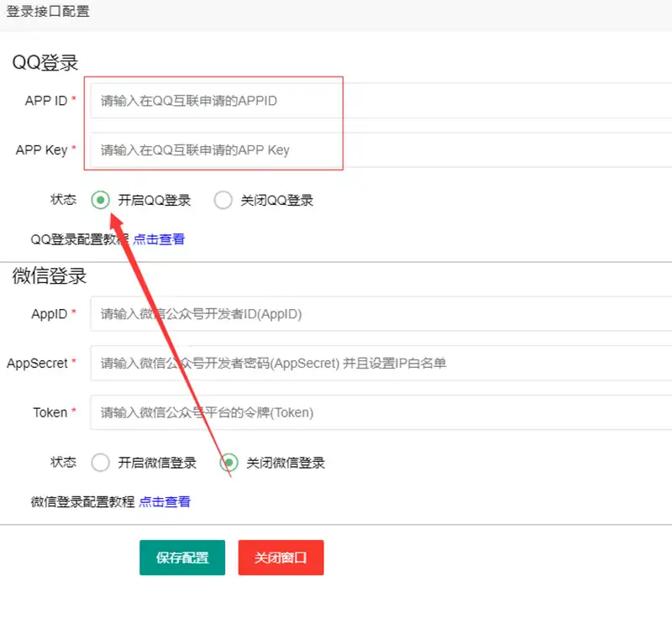Click the WeChat Token input field
672x634 pixels.
[378, 412]
